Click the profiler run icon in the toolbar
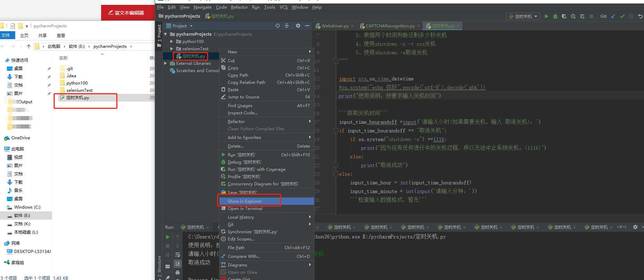 [573, 16]
